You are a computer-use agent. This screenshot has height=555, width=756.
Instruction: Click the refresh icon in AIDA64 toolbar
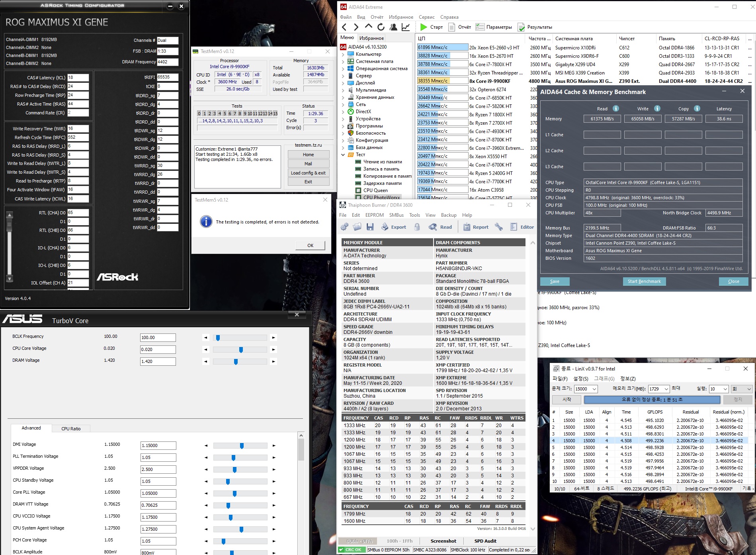(381, 27)
